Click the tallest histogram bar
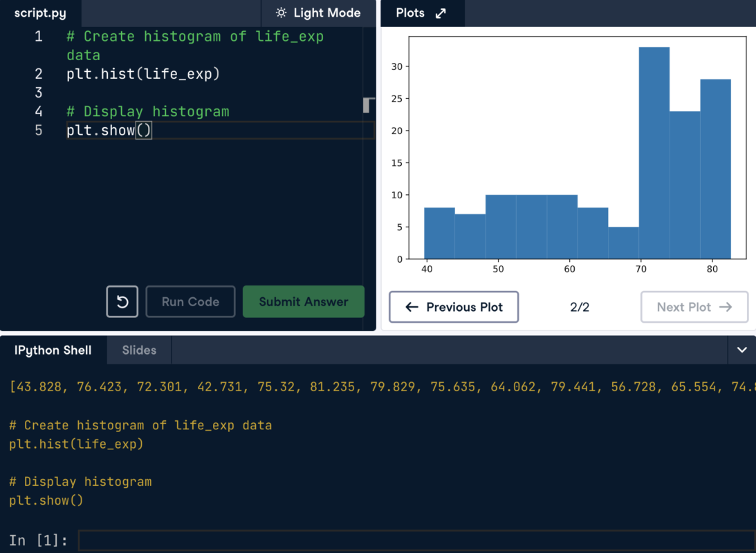 click(654, 152)
